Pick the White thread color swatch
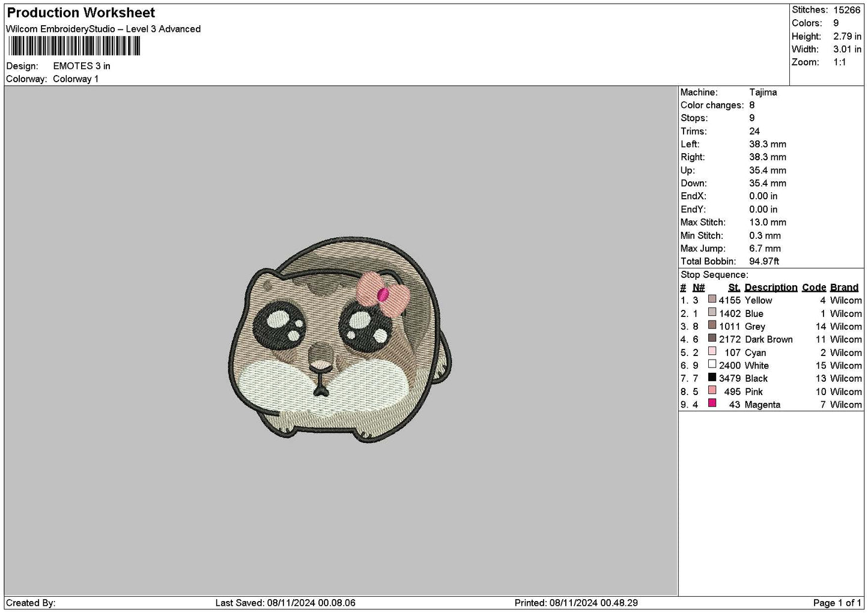This screenshot has height=613, width=868. [x=712, y=365]
